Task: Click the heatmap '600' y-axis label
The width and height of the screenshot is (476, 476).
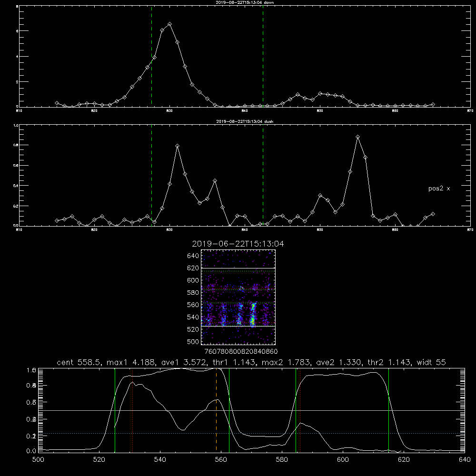Action: click(193, 280)
